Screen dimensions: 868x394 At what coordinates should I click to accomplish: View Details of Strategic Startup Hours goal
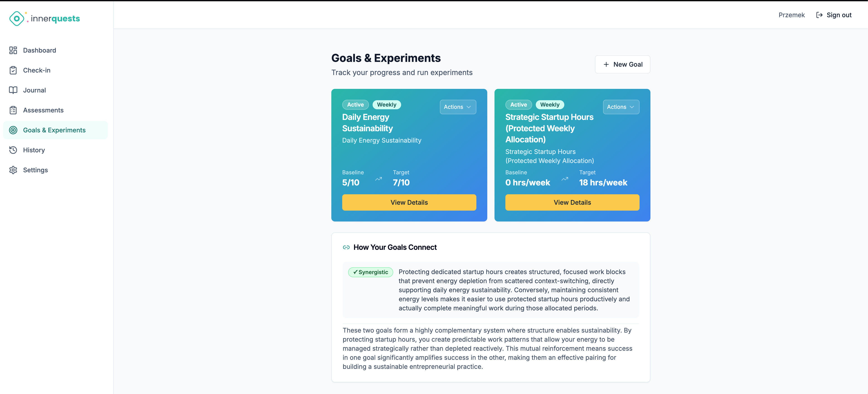572,202
